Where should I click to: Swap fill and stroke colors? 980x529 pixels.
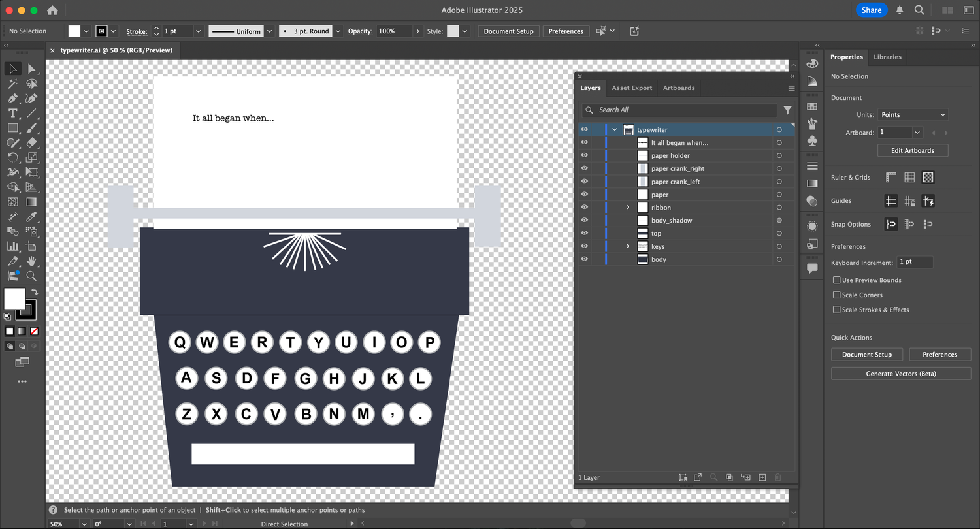(x=35, y=292)
